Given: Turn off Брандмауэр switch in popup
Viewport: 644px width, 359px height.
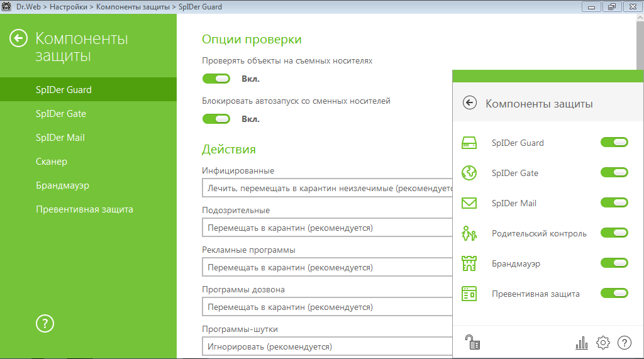Looking at the screenshot, I should click(x=614, y=263).
